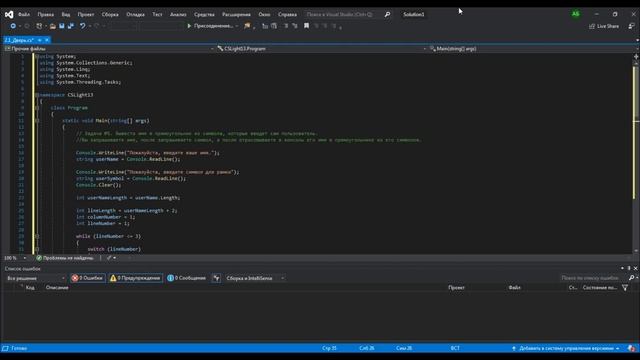Click the Visual Studio logo icon
The height and width of the screenshot is (360, 640).
point(9,14)
